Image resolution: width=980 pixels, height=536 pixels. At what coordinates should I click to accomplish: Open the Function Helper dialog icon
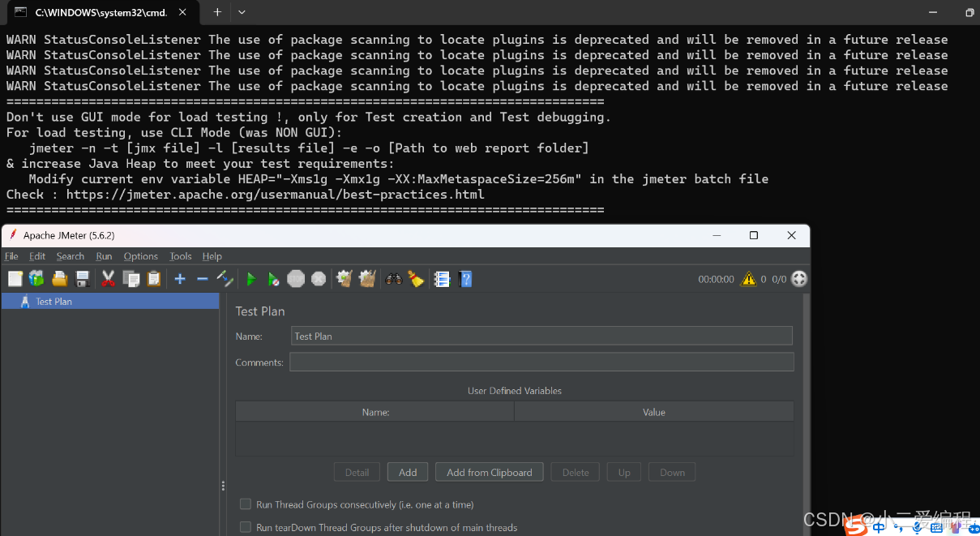pos(442,279)
